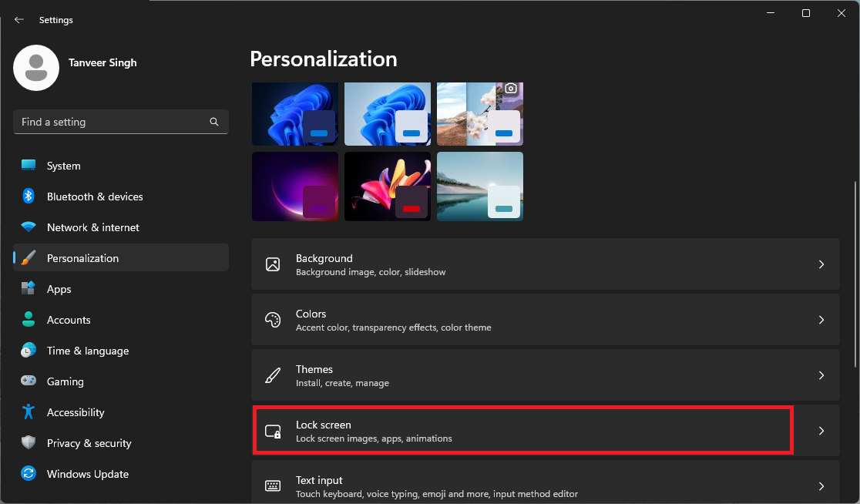
Task: Click the Find a setting search box
Action: click(120, 122)
